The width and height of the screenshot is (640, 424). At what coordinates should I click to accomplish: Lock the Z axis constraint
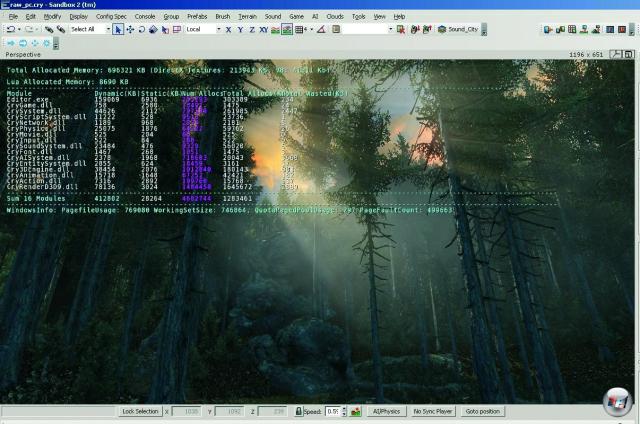pos(252,29)
